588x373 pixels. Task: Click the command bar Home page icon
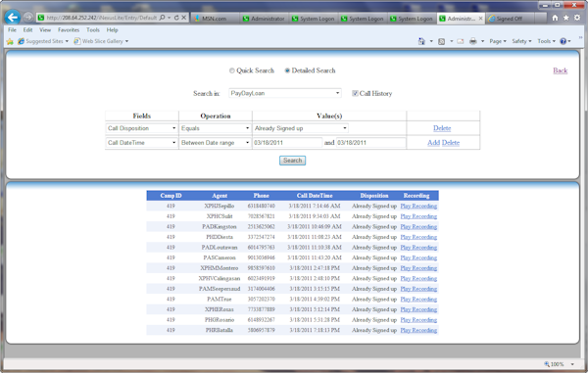421,41
